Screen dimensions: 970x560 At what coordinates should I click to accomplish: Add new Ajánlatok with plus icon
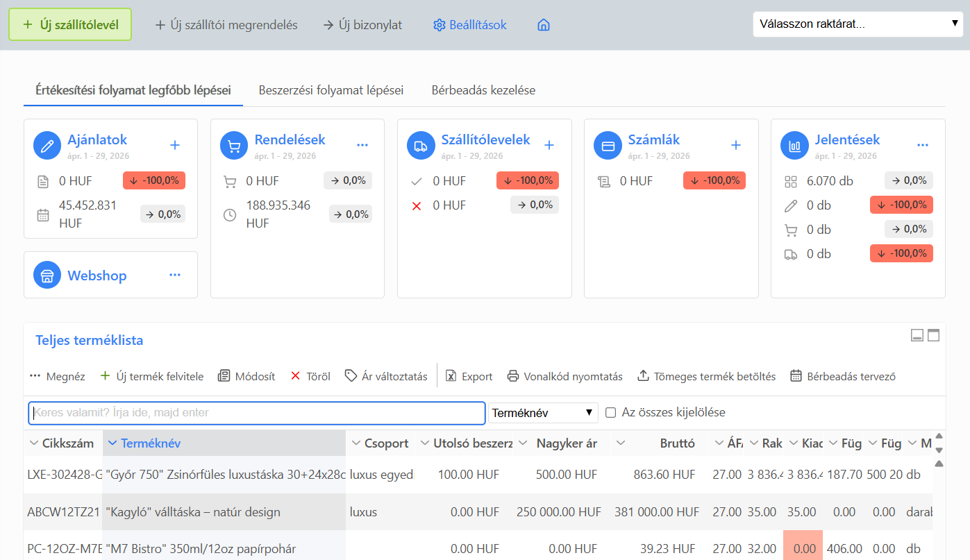(x=175, y=145)
